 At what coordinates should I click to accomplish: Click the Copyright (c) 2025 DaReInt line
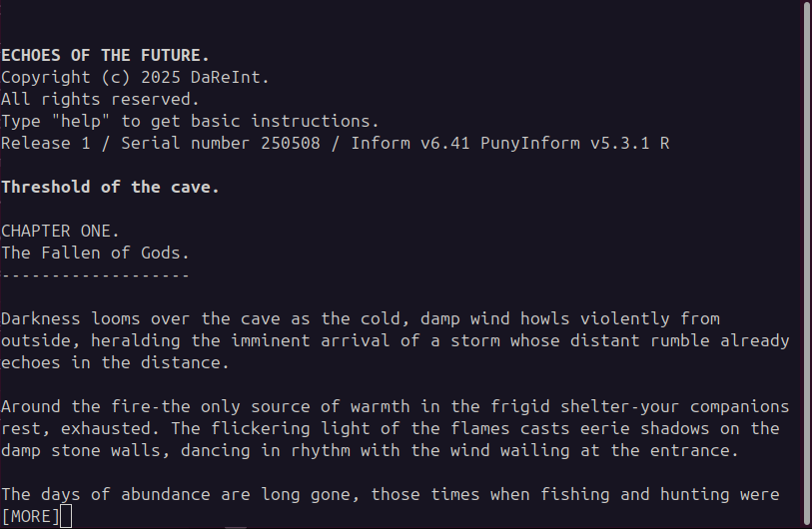coord(135,77)
